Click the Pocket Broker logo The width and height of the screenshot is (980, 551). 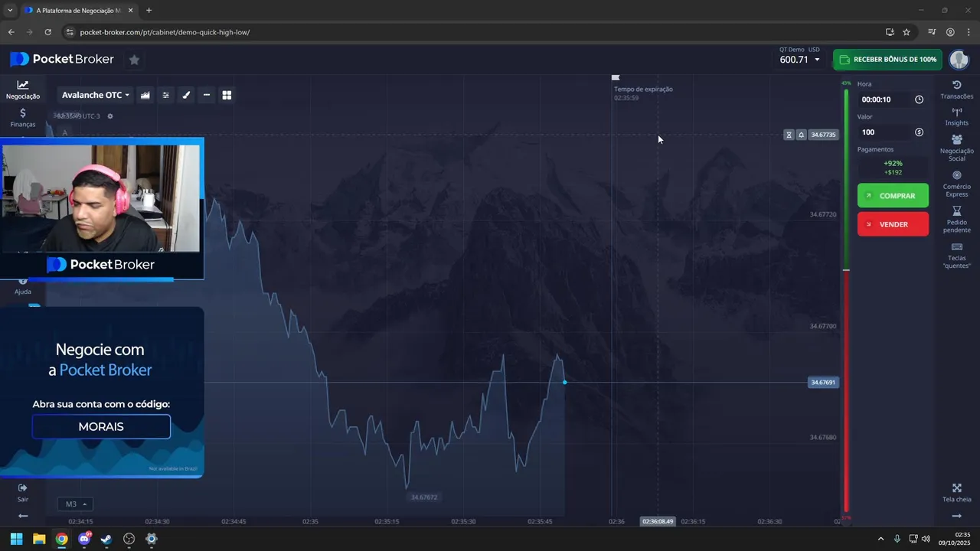click(x=62, y=60)
